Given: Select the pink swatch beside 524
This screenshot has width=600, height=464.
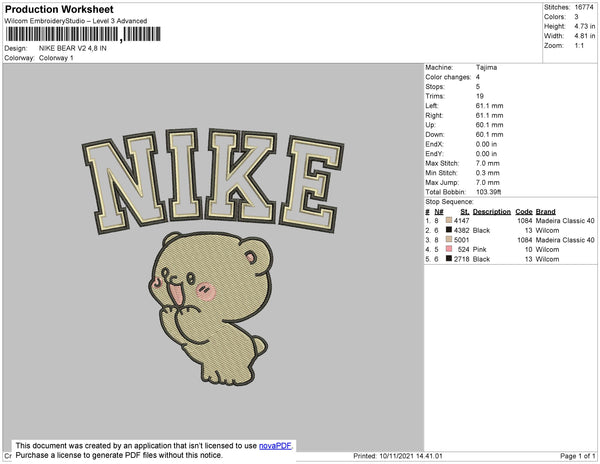Looking at the screenshot, I should tap(449, 249).
